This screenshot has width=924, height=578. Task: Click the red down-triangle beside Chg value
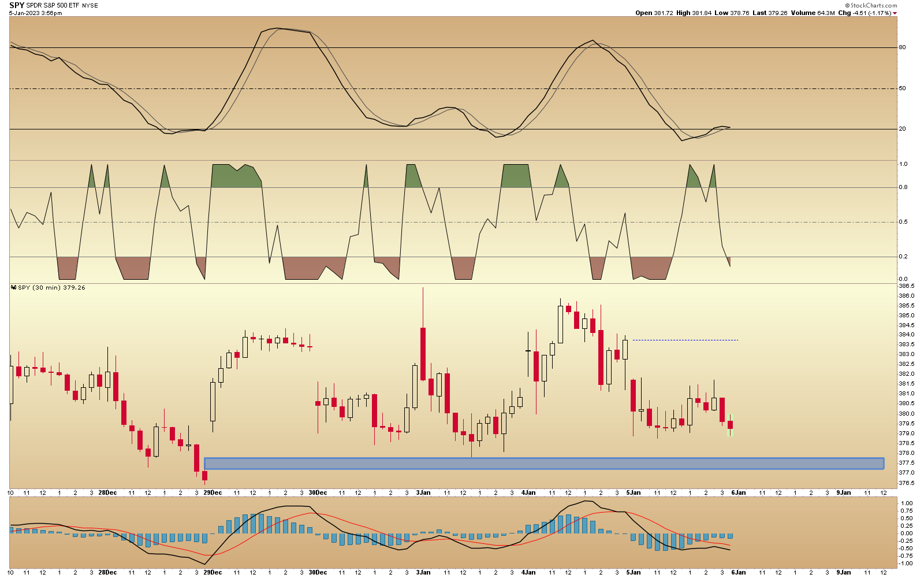(x=895, y=13)
